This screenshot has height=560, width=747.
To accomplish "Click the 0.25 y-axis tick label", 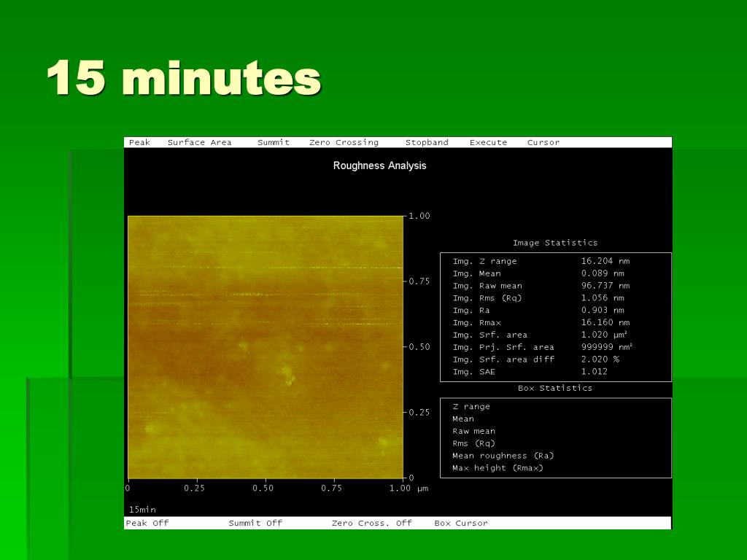I will pyautogui.click(x=419, y=413).
